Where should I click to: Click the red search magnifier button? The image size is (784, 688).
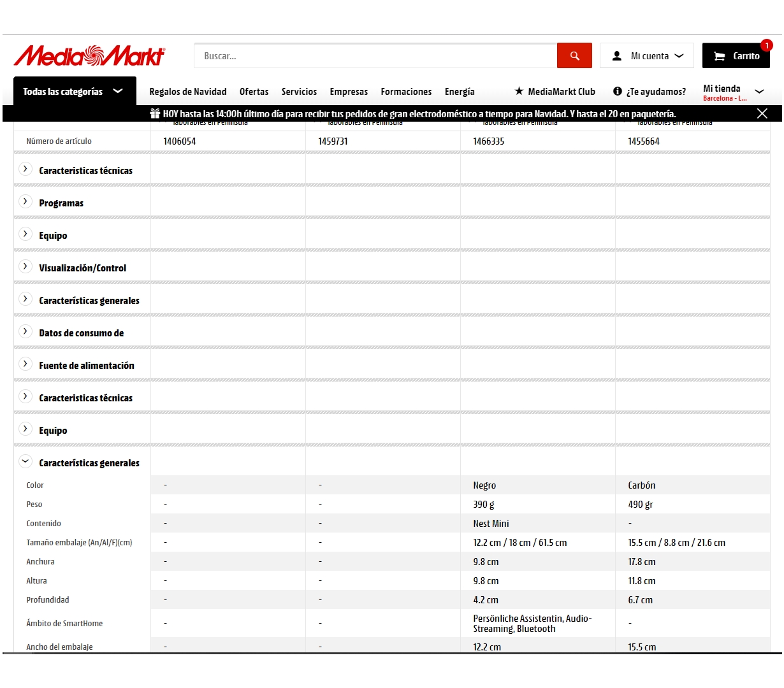pos(574,56)
